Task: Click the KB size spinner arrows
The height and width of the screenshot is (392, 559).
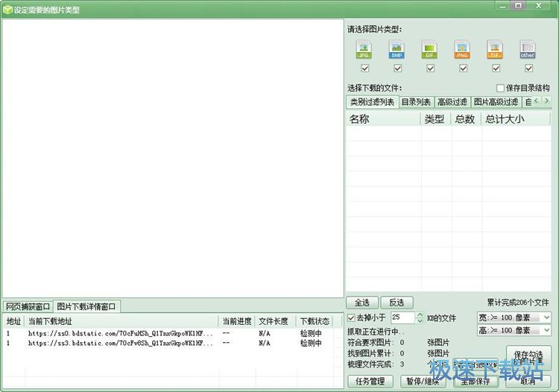Action: click(420, 318)
